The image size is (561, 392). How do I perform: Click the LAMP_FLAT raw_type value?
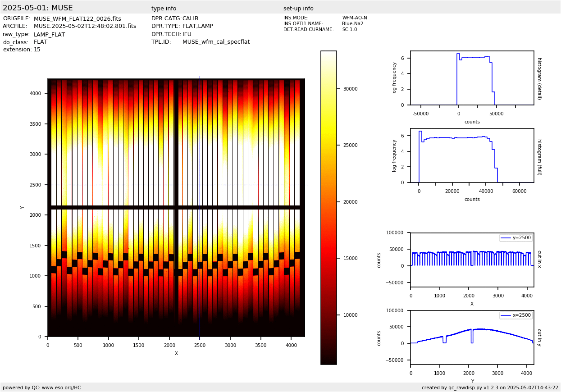(49, 35)
